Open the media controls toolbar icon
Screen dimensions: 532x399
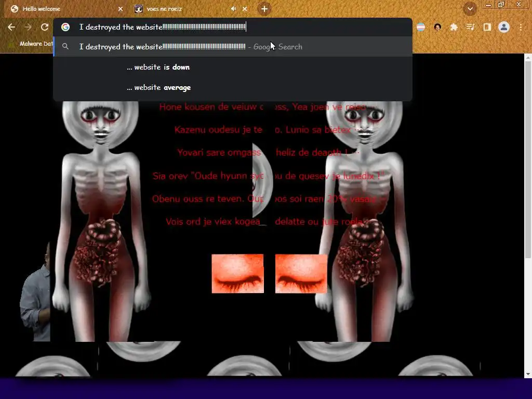click(470, 27)
